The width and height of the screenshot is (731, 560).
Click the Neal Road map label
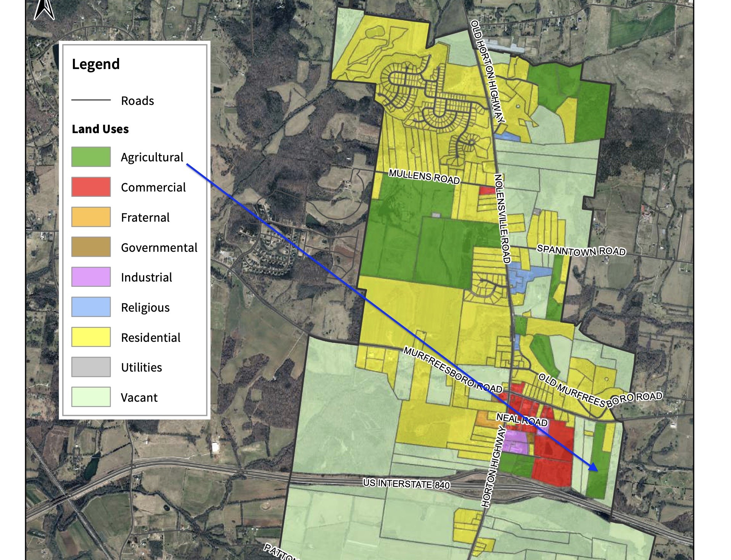(x=522, y=420)
